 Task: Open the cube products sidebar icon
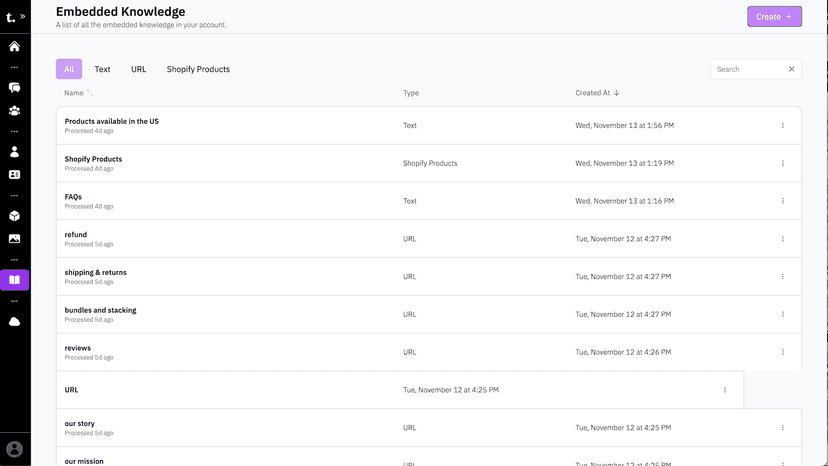[x=14, y=216]
